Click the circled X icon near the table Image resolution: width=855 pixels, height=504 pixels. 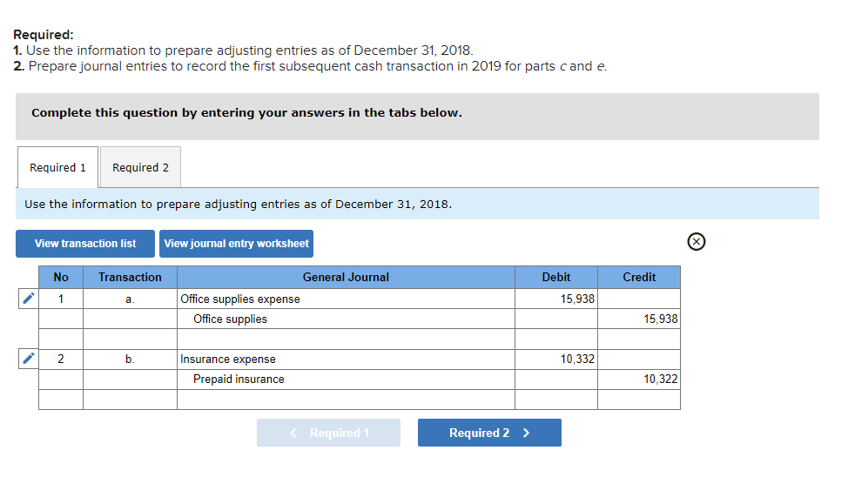[696, 242]
